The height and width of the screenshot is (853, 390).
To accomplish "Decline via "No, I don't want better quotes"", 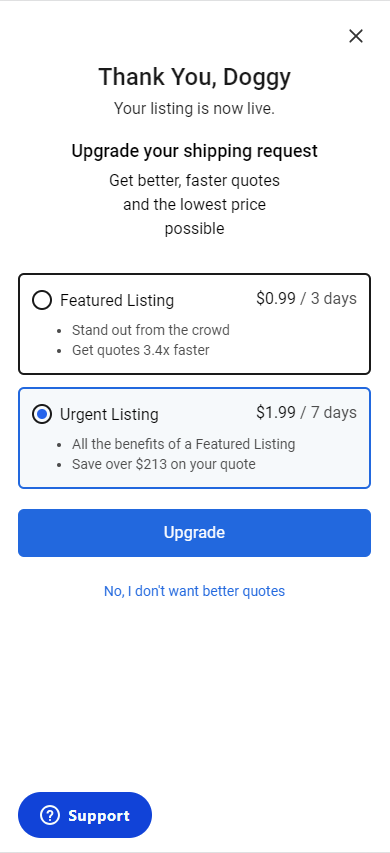I will coord(194,591).
